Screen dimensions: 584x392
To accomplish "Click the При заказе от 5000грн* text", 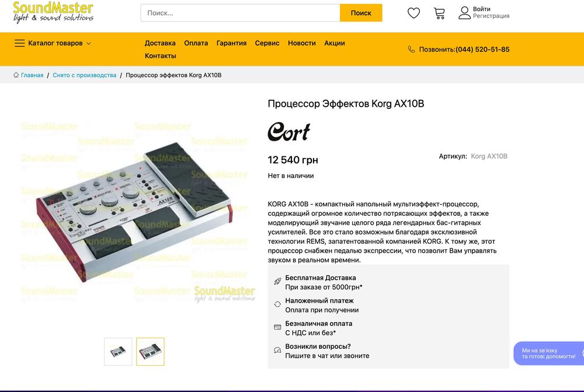I will 324,287.
